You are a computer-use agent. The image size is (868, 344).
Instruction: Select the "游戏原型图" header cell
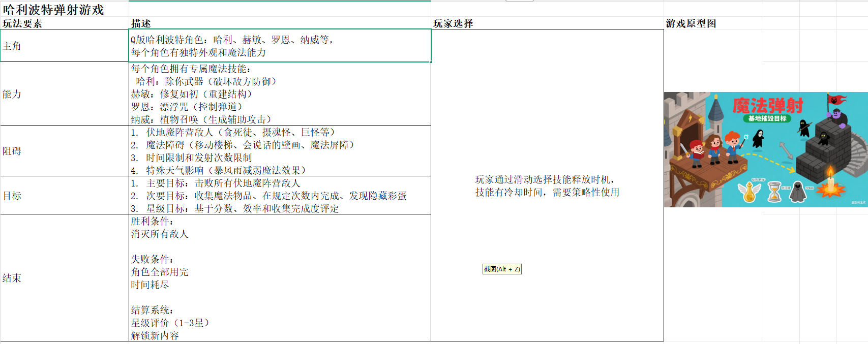coord(713,23)
